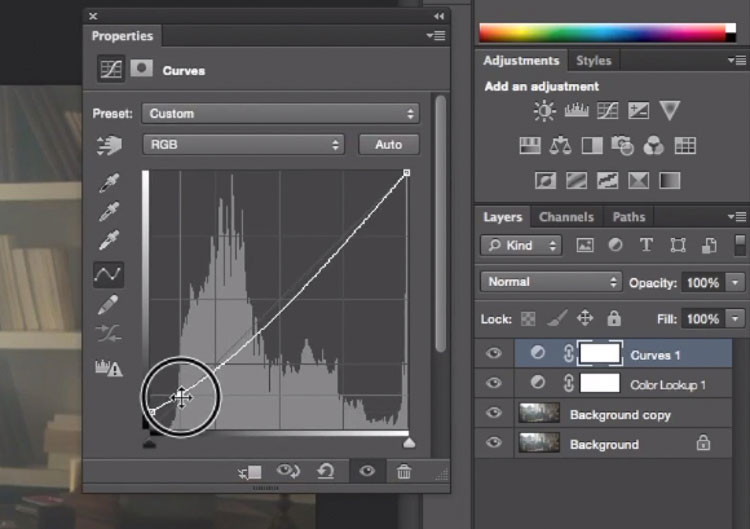Click the trash icon to delete adjustment
Image resolution: width=750 pixels, height=529 pixels.
[404, 472]
